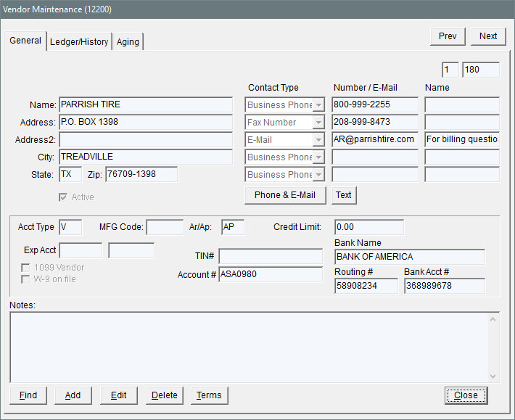The height and width of the screenshot is (420, 515).
Task: Click the first Exp Acct field
Action: 81,250
